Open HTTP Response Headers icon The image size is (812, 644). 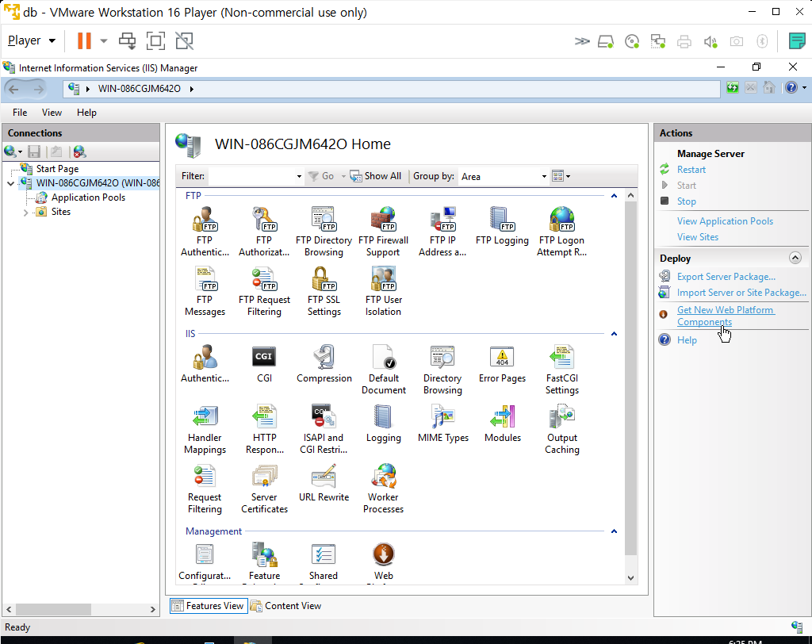point(264,429)
